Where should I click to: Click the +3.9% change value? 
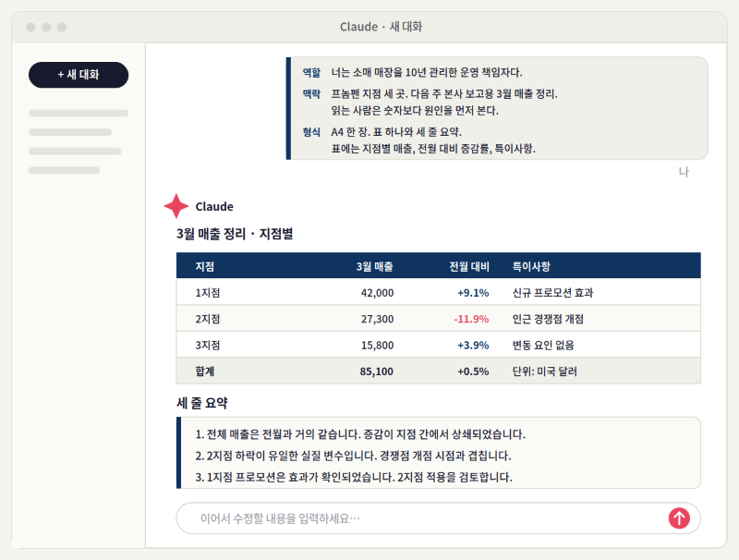[473, 345]
